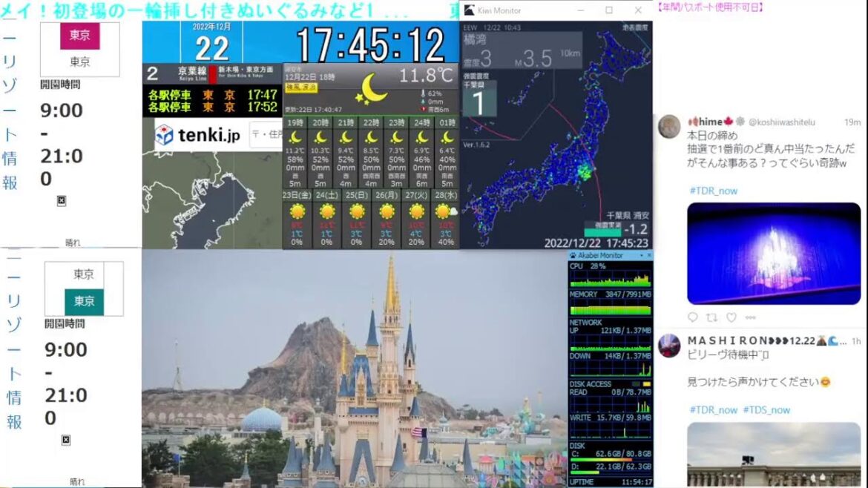Select the highlighted 東京 tab in the lower park panel
This screenshot has width=868, height=488.
coord(85,300)
